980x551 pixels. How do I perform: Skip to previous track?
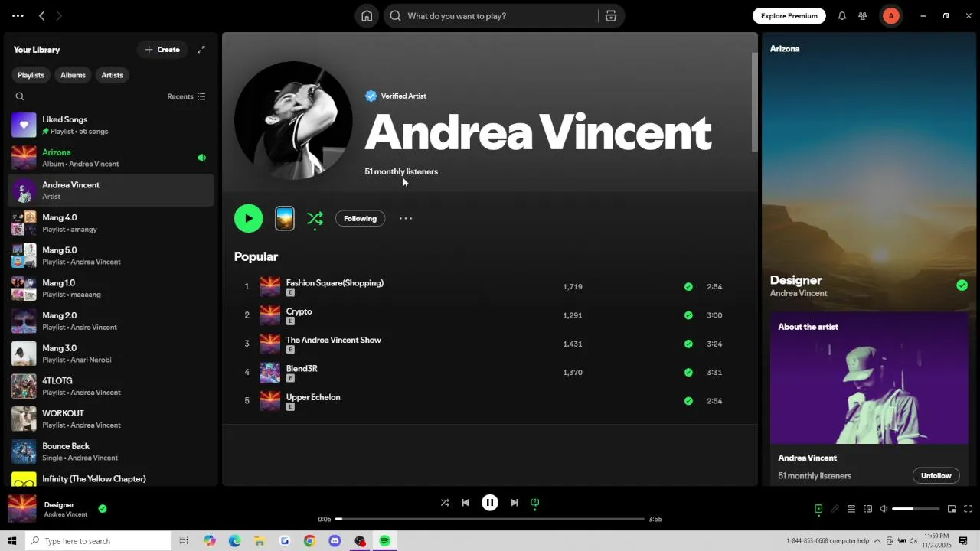(x=465, y=503)
